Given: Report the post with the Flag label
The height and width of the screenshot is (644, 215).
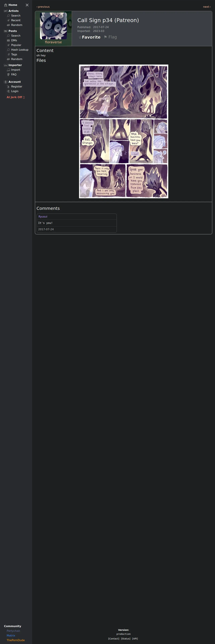Looking at the screenshot, I should point(113,37).
